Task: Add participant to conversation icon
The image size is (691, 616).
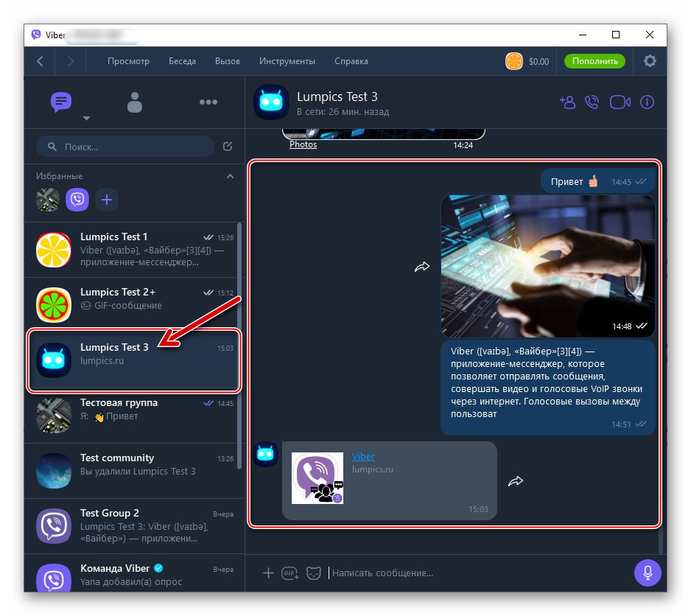Action: [567, 102]
